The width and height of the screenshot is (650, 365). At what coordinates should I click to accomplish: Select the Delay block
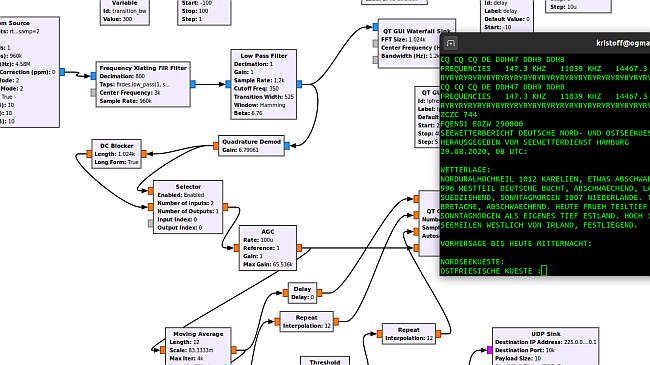[x=302, y=293]
